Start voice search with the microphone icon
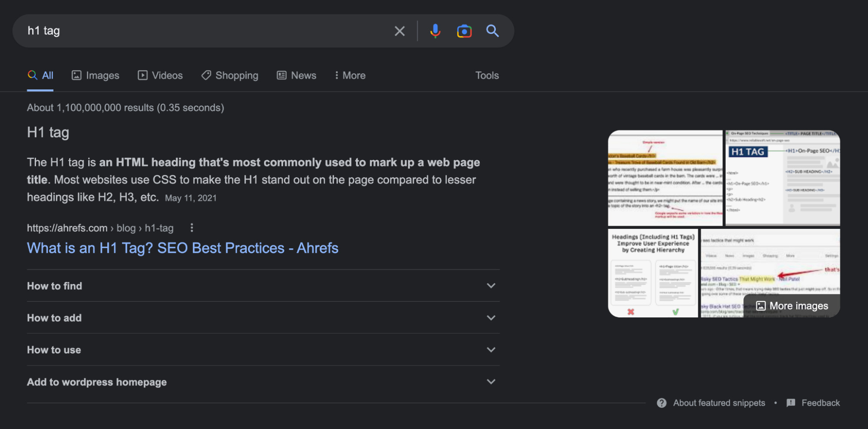Screen dimensions: 868x429 pos(435,31)
